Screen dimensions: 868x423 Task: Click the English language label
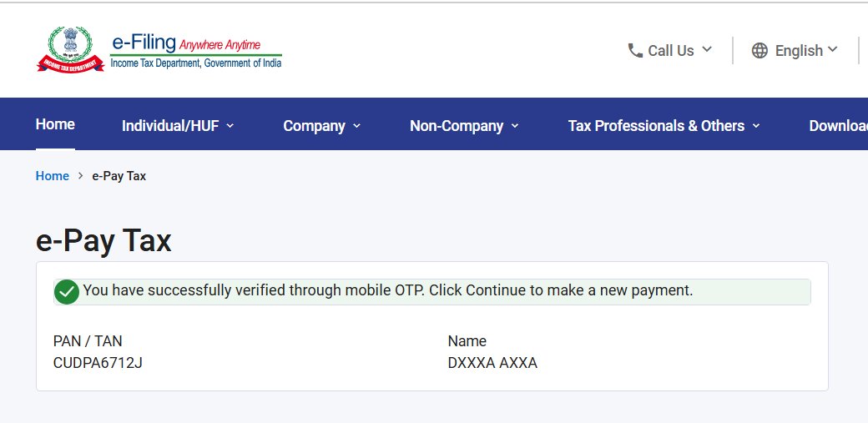[799, 50]
